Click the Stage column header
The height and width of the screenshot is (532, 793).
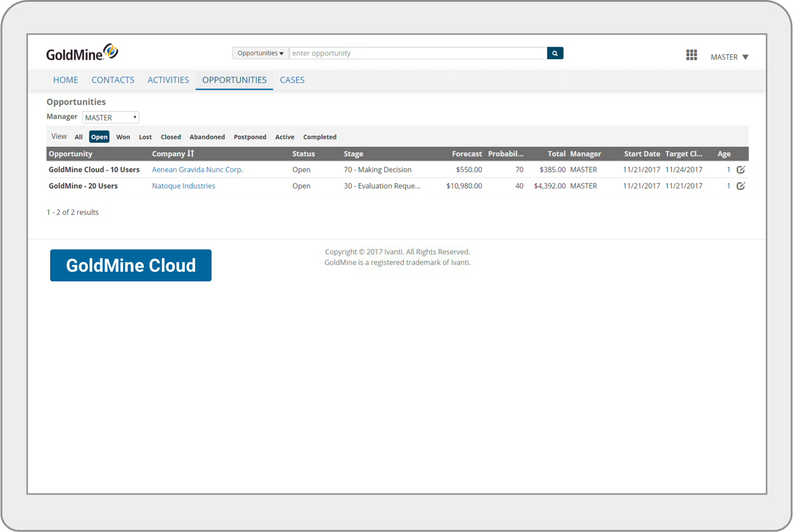pos(354,154)
